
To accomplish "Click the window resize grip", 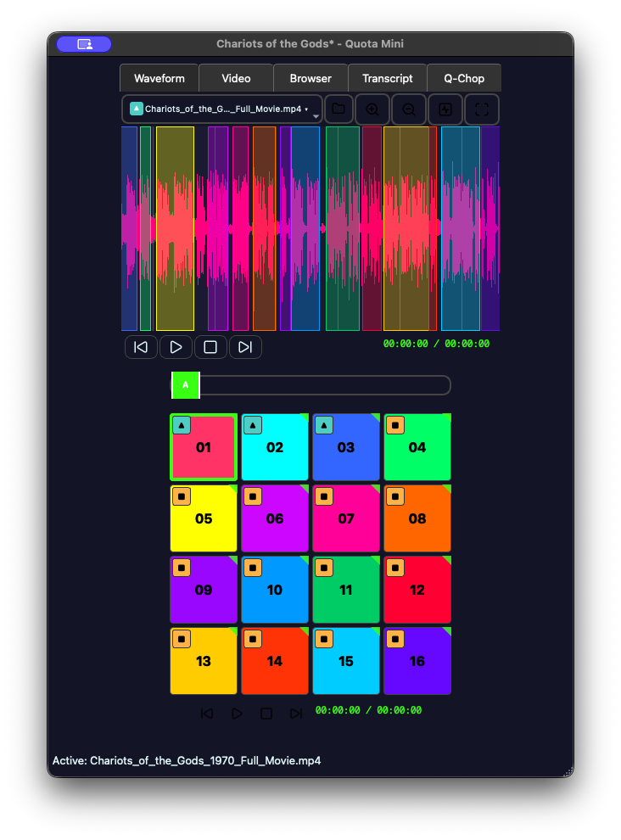I will (568, 772).
